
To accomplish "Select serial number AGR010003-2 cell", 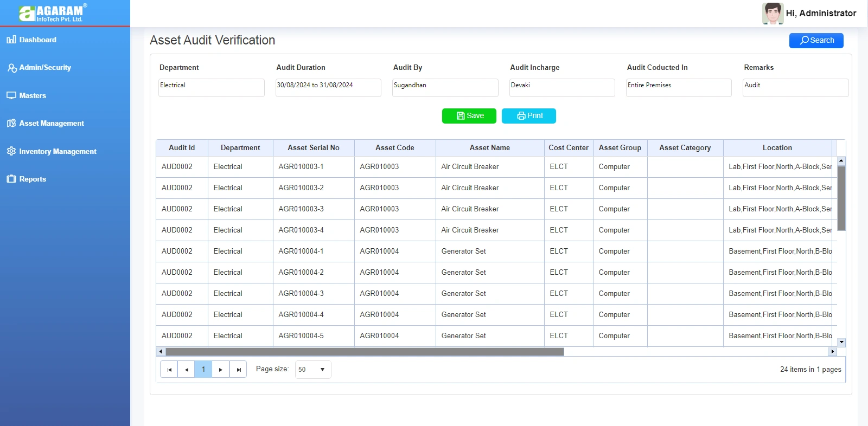I will point(314,188).
